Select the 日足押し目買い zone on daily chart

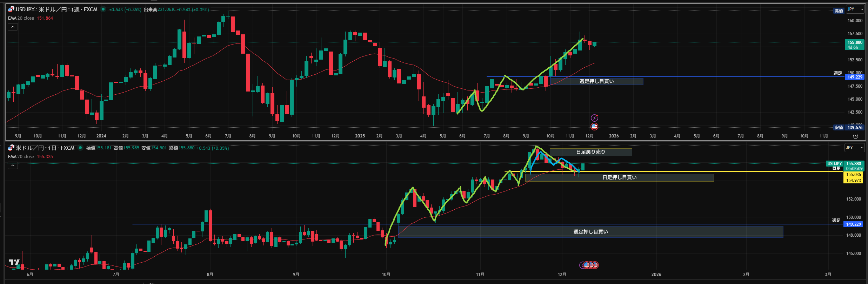[619, 178]
